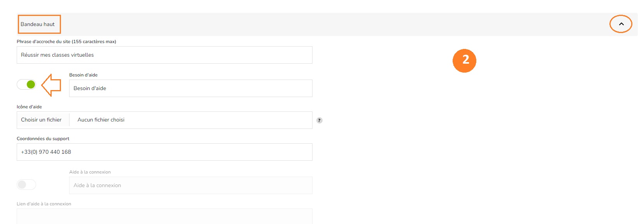Focus the Besoin d'aide text field

tap(191, 89)
